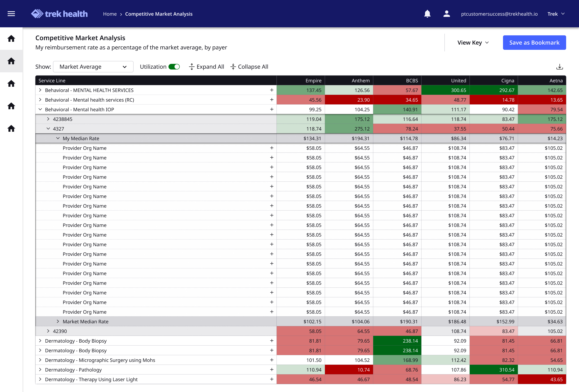Click the 43.65 Aetna cell
This screenshot has width=579, height=392.
[542, 379]
